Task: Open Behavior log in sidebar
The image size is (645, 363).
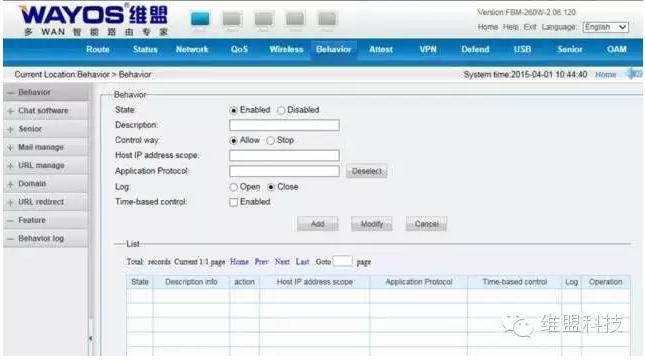Action: (x=45, y=238)
